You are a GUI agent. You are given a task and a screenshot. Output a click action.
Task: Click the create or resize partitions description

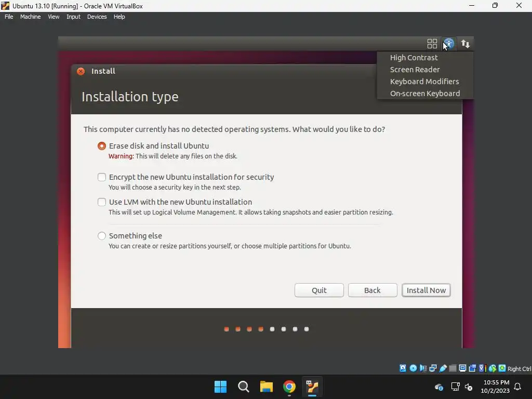point(230,246)
